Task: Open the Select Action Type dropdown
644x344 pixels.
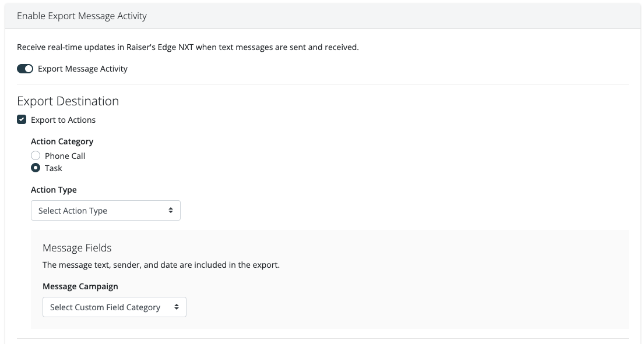Action: (x=105, y=211)
